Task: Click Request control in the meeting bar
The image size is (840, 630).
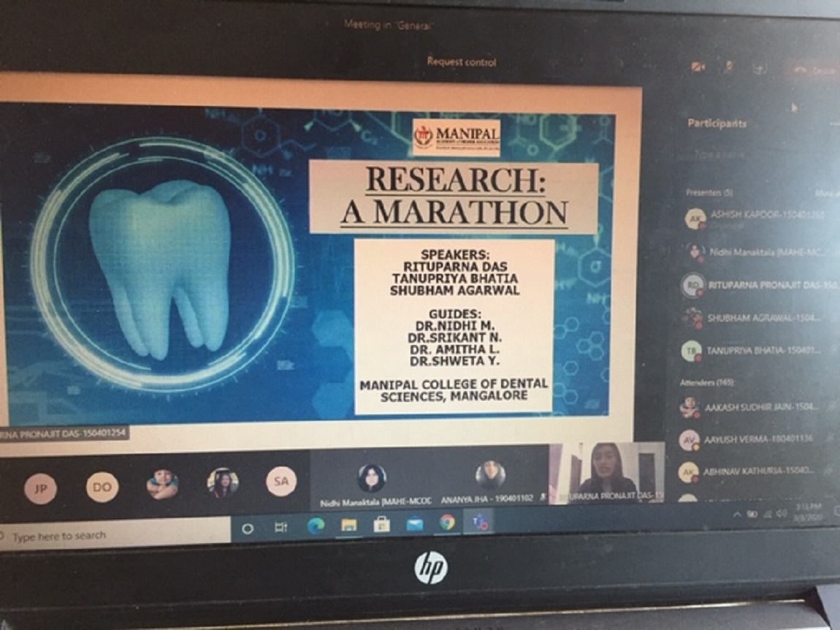Action: [x=462, y=63]
